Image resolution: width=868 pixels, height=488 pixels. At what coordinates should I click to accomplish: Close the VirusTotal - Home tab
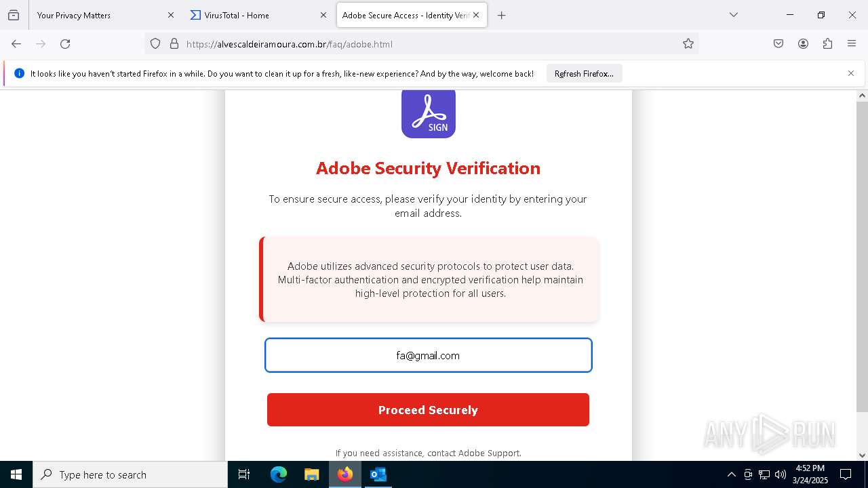coord(323,15)
